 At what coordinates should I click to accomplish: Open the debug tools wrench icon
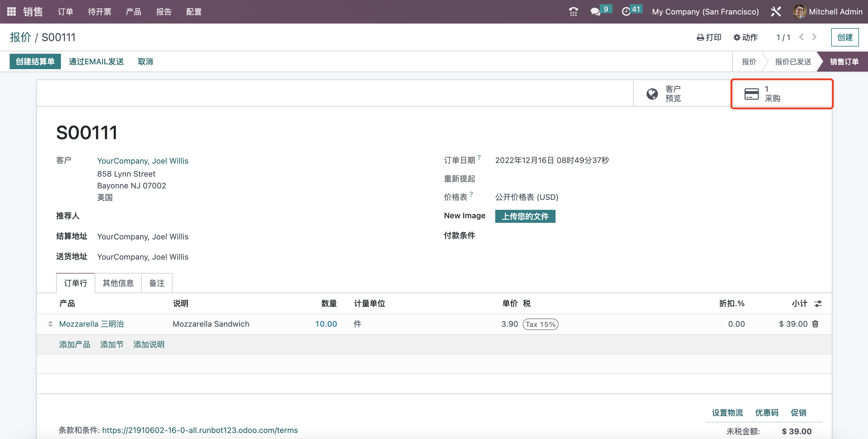click(776, 12)
